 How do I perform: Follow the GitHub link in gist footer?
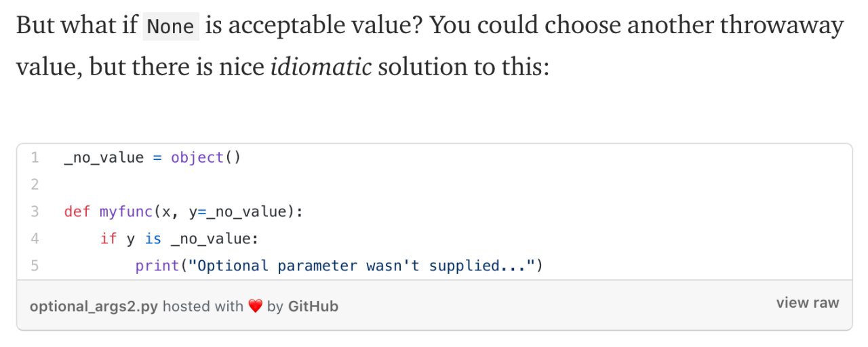(x=313, y=306)
